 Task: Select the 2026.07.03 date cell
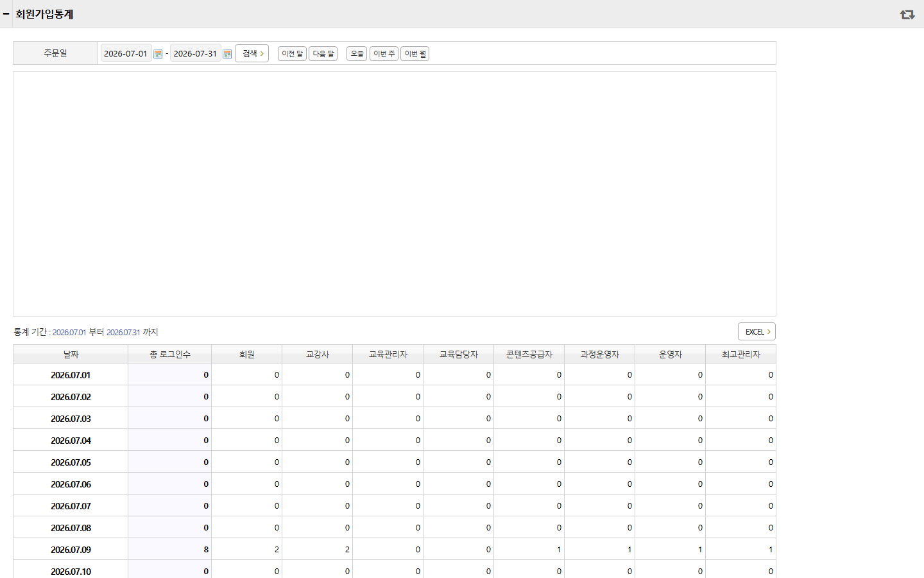point(71,419)
